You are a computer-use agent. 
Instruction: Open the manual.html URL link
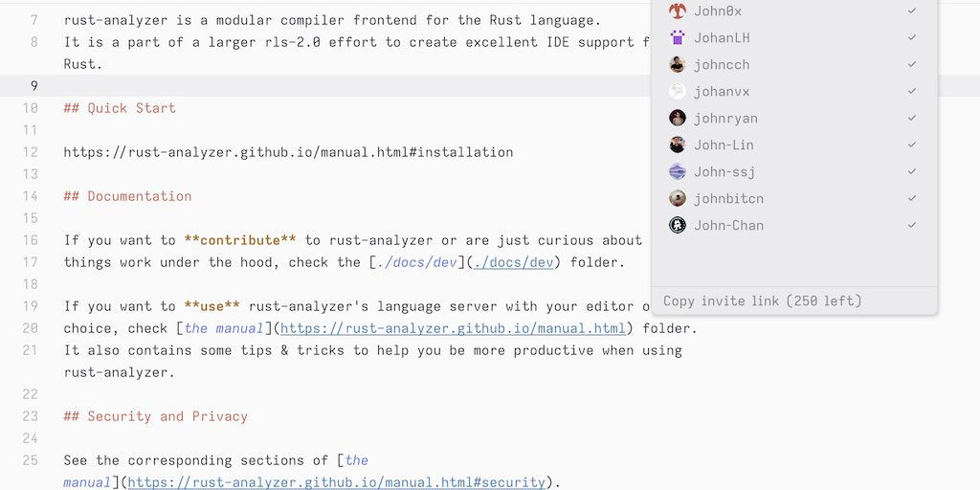coord(453,329)
